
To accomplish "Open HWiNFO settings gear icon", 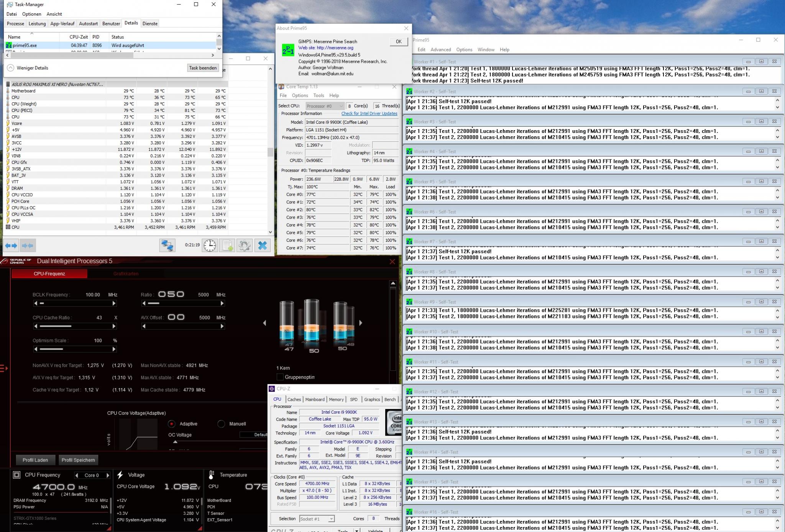I will [x=245, y=246].
